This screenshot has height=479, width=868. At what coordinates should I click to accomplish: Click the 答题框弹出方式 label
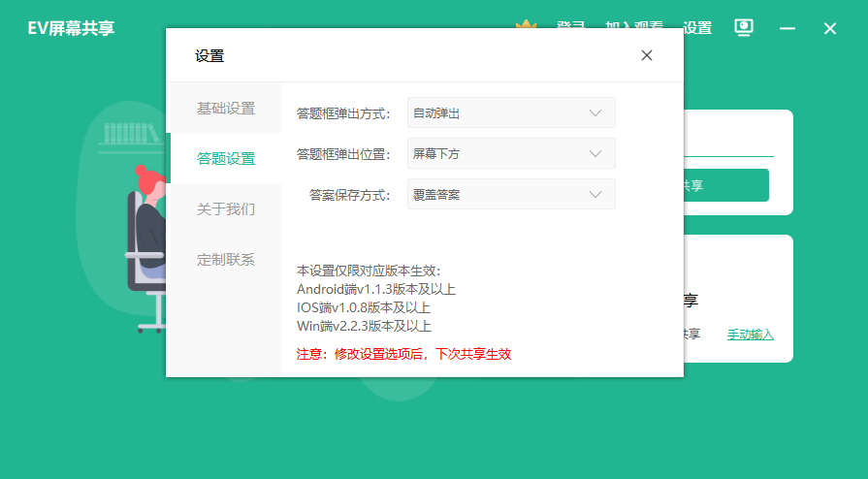click(343, 113)
